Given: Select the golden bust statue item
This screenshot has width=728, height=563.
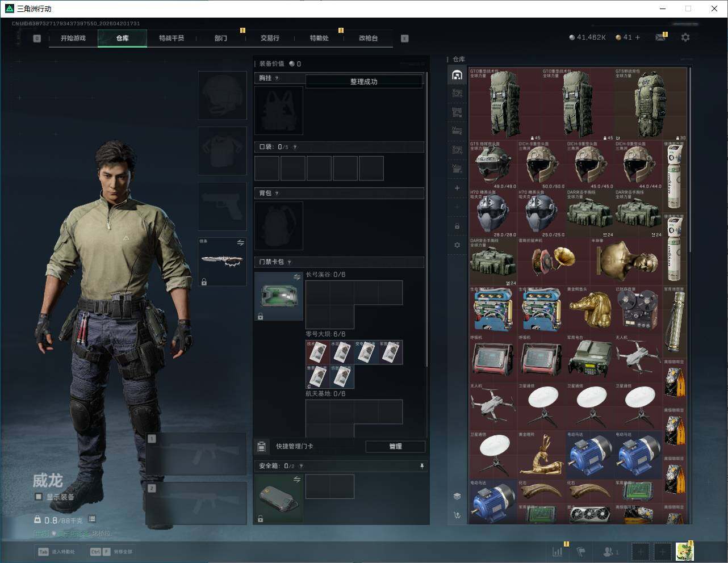Looking at the screenshot, I should pyautogui.click(x=626, y=262).
